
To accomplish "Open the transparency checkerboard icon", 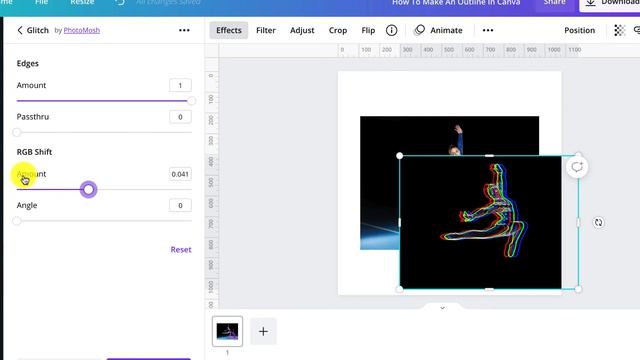I will point(620,30).
